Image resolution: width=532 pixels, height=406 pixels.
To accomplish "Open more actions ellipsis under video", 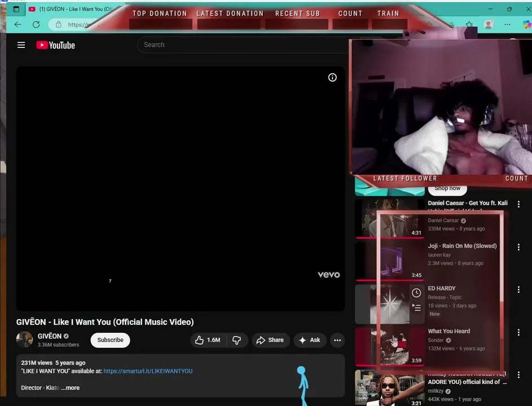I will pos(337,340).
